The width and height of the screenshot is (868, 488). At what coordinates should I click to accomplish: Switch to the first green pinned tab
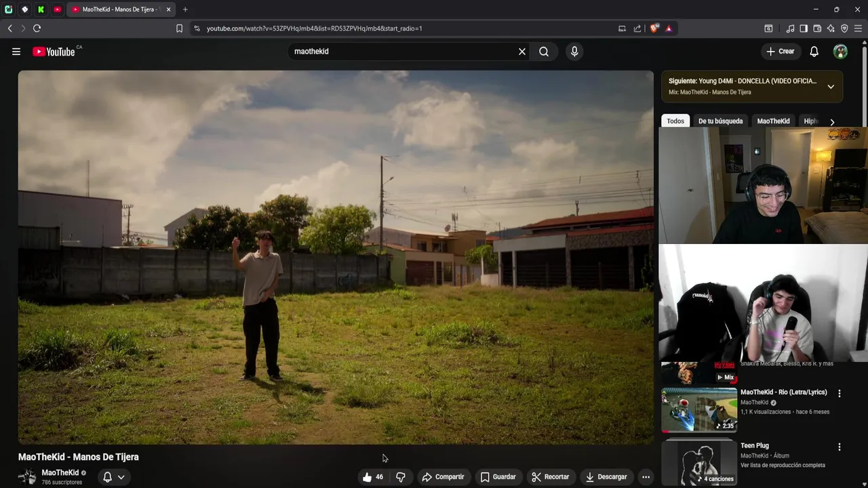tap(8, 9)
